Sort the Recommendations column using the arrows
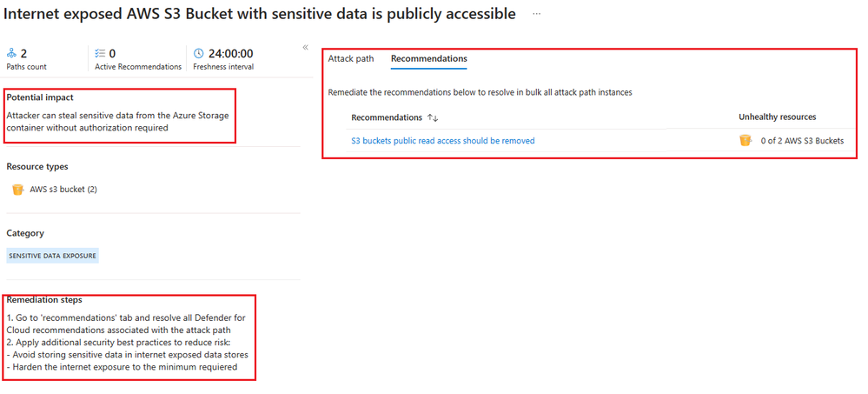Screen dimensions: 868x394 [433, 117]
